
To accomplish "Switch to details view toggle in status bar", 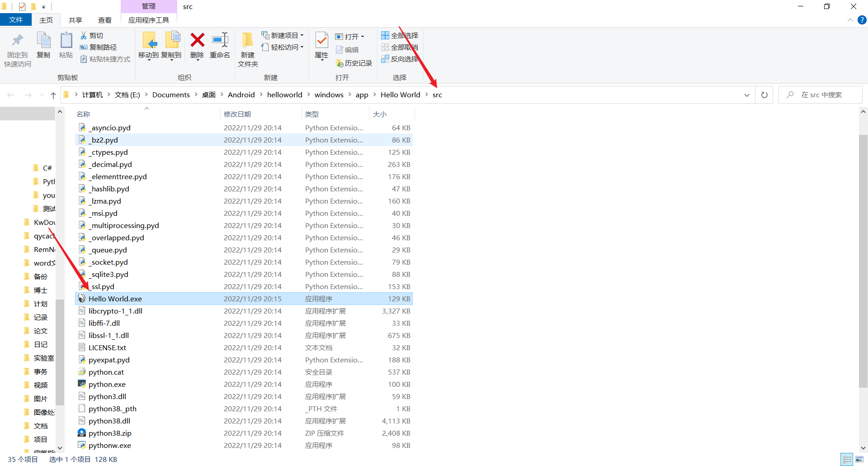I will pyautogui.click(x=847, y=459).
